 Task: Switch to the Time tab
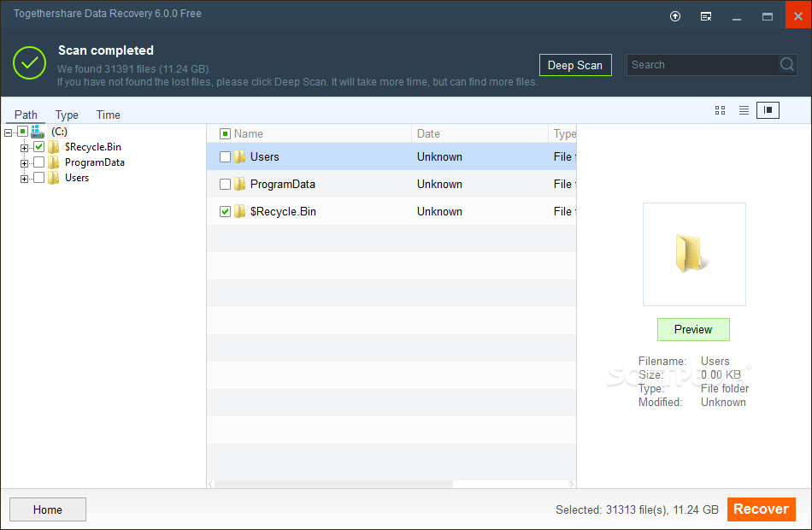(x=109, y=115)
